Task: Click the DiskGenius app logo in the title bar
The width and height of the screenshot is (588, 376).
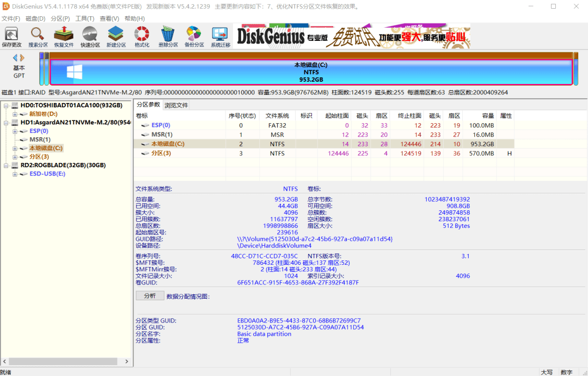Action: coord(5,7)
